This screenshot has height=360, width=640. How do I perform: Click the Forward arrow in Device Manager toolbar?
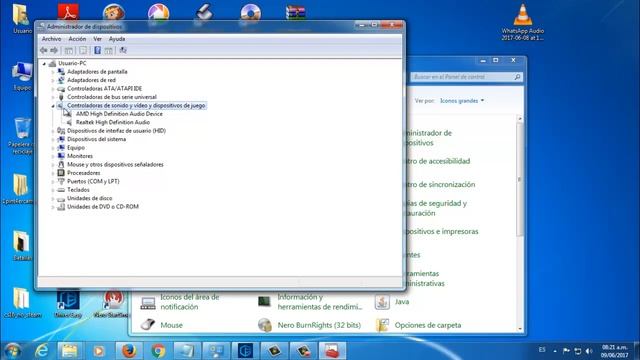54,50
